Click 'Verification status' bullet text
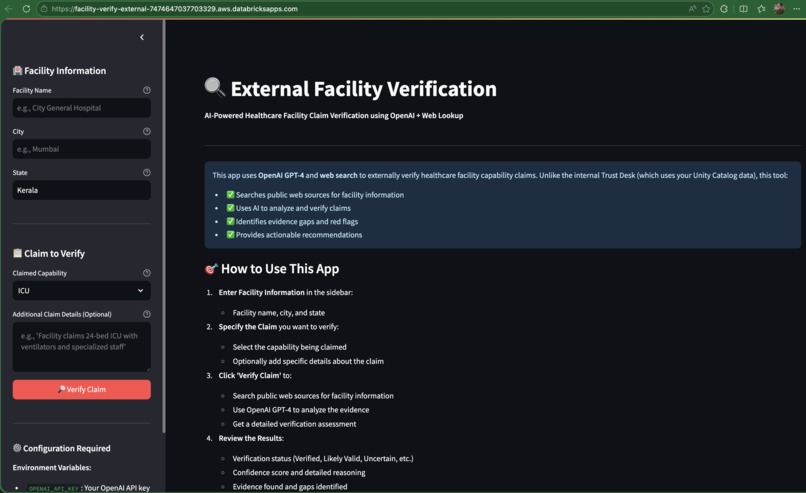 pyautogui.click(x=323, y=459)
